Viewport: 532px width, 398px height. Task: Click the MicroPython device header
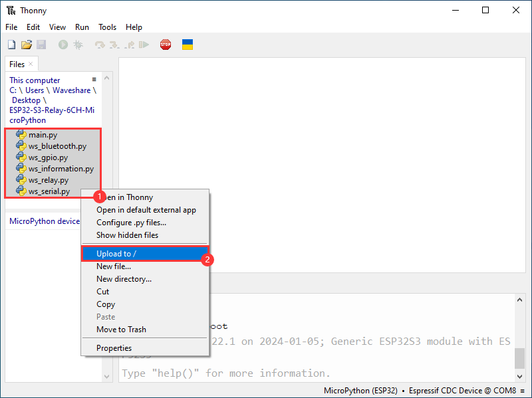click(45, 221)
